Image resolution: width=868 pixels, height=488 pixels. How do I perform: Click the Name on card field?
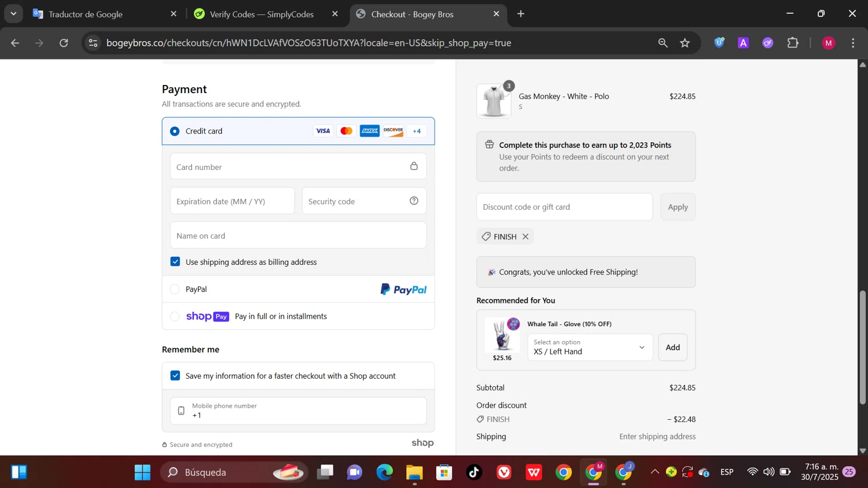(x=298, y=235)
